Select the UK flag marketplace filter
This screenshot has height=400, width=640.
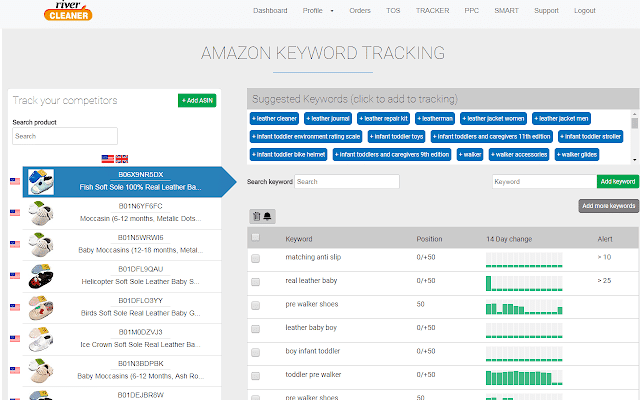point(122,159)
